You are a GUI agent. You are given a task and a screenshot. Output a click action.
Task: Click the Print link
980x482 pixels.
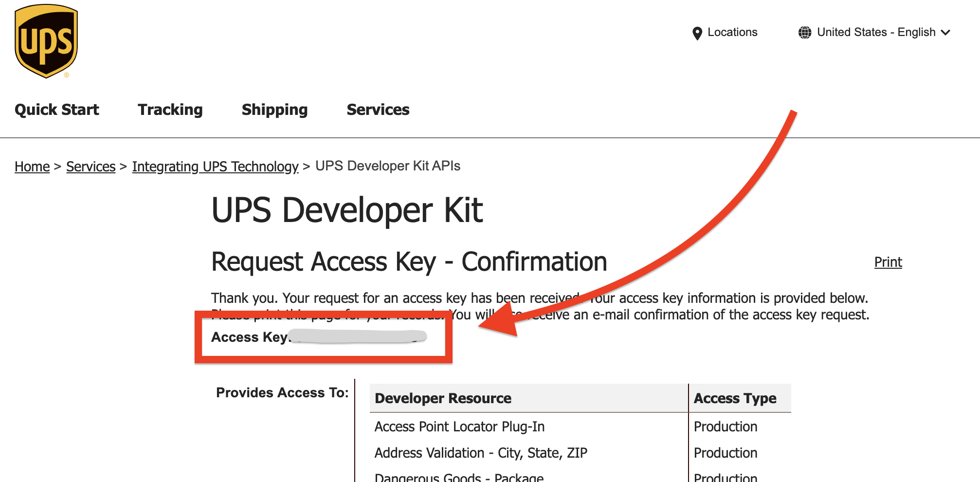click(888, 262)
